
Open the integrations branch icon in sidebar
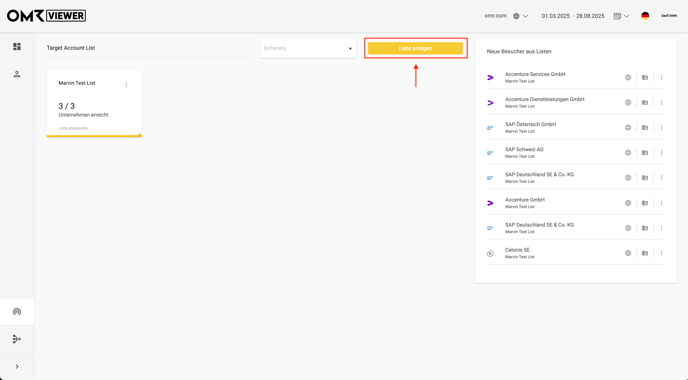click(x=17, y=339)
